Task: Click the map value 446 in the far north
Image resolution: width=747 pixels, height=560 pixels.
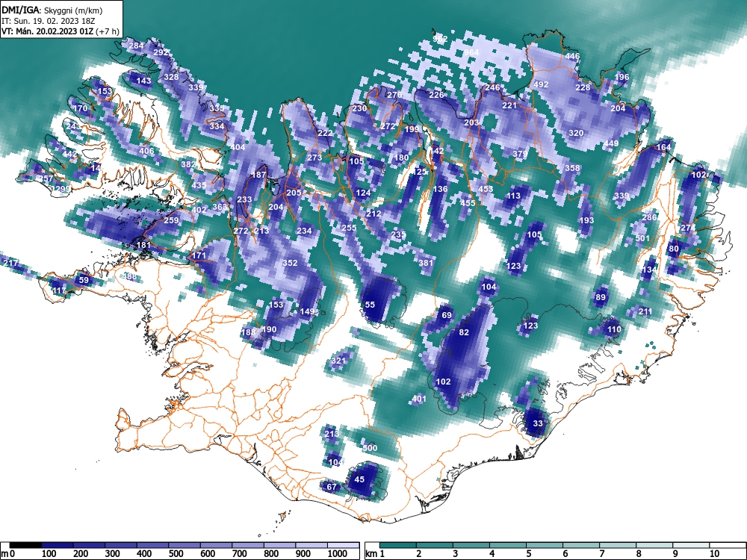Action: [572, 56]
